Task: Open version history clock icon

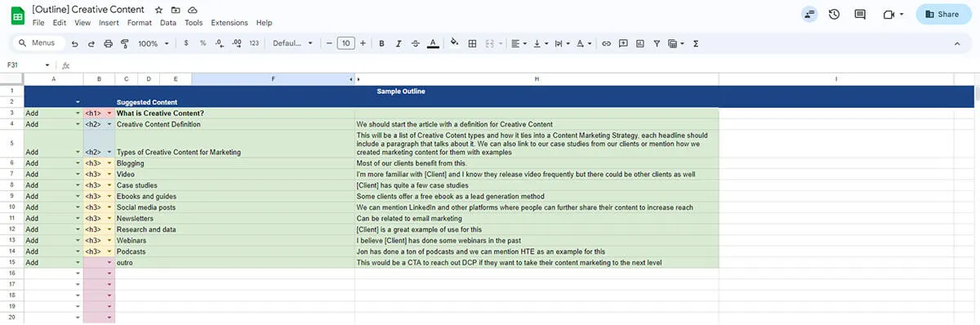Action: 834,14
